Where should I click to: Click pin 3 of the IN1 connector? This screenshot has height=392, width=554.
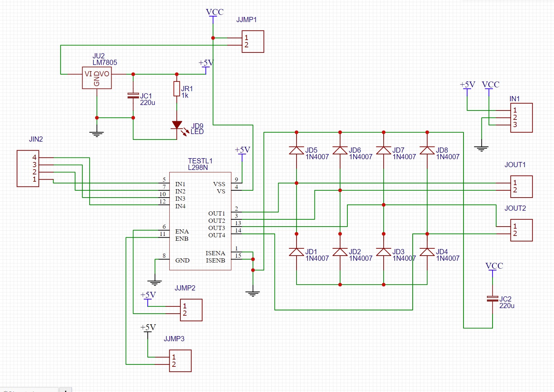click(x=515, y=125)
